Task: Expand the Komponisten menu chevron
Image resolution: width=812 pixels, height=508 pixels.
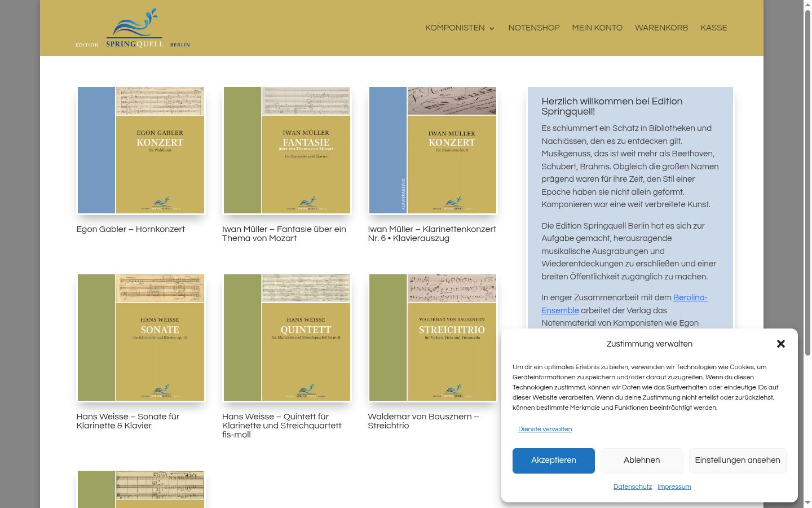Action: [492, 28]
